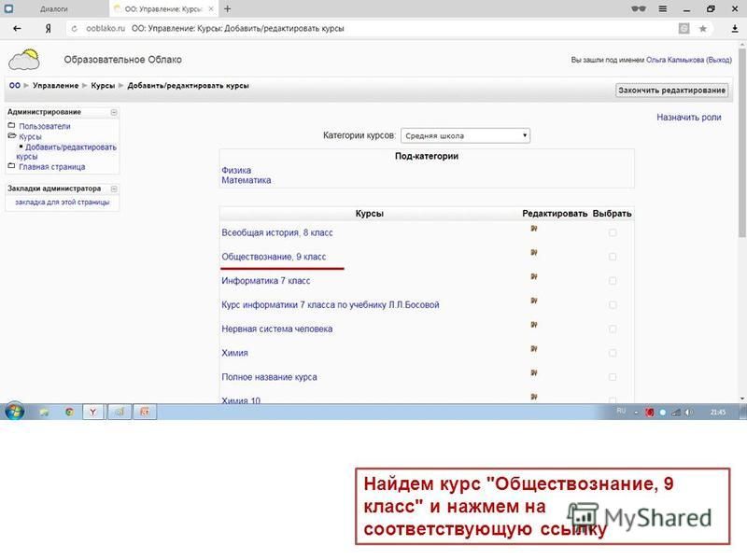Viewport: 747px width, 560px height.
Task: Add закладка для этой страницы
Action: coord(63,203)
